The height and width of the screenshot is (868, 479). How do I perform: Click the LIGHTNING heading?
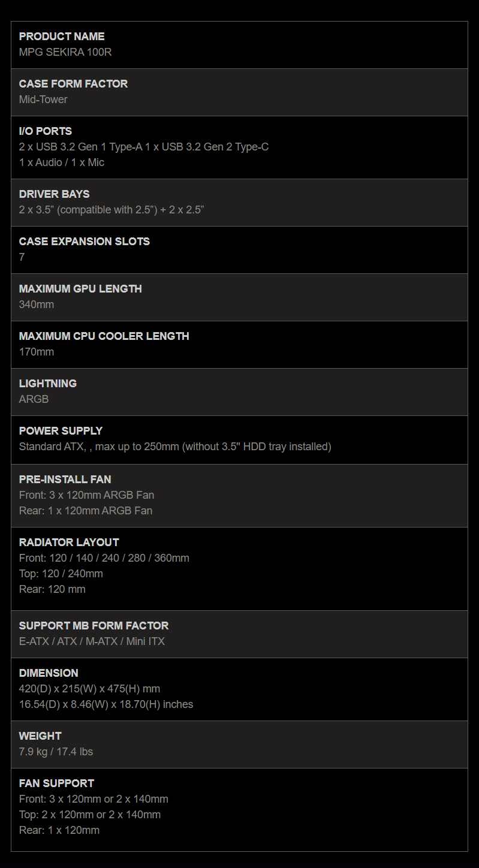coord(48,384)
